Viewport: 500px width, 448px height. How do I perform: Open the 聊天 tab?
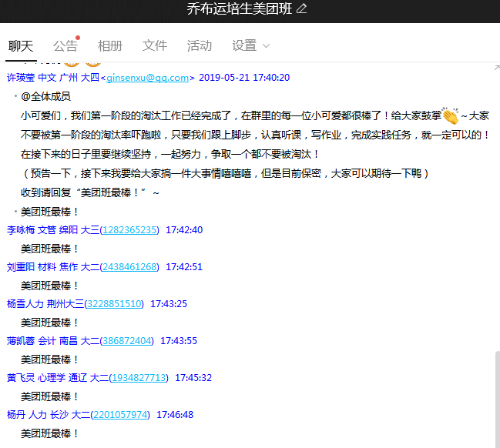tap(21, 46)
